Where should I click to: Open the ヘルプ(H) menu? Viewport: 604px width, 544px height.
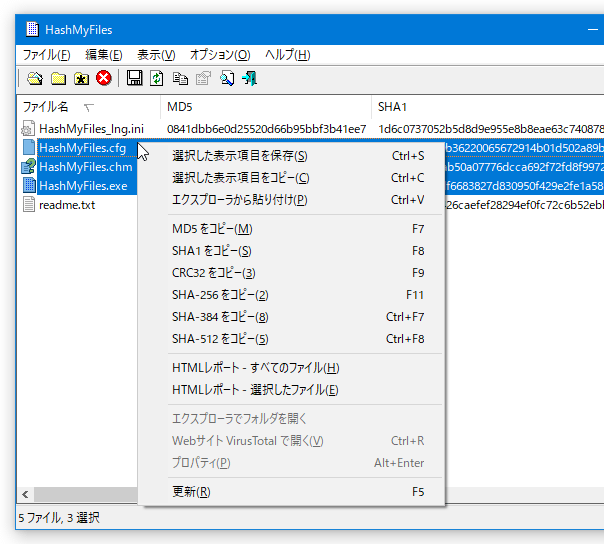click(x=287, y=55)
